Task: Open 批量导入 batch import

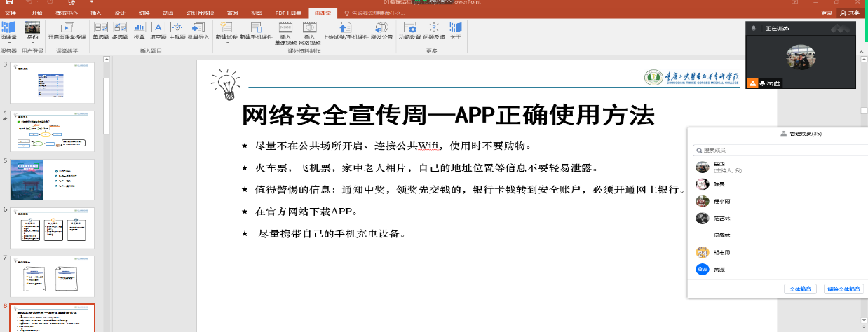Action: click(198, 30)
